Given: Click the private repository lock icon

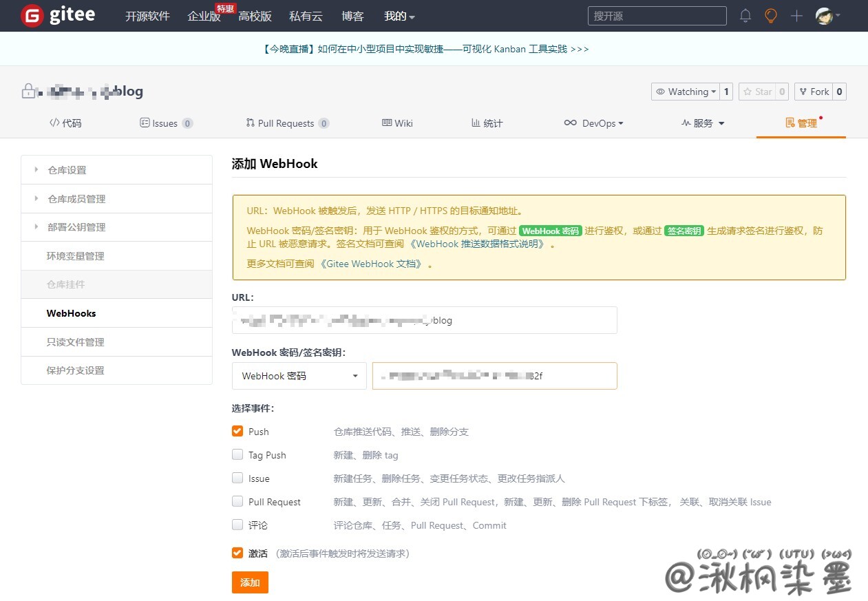Looking at the screenshot, I should (28, 92).
